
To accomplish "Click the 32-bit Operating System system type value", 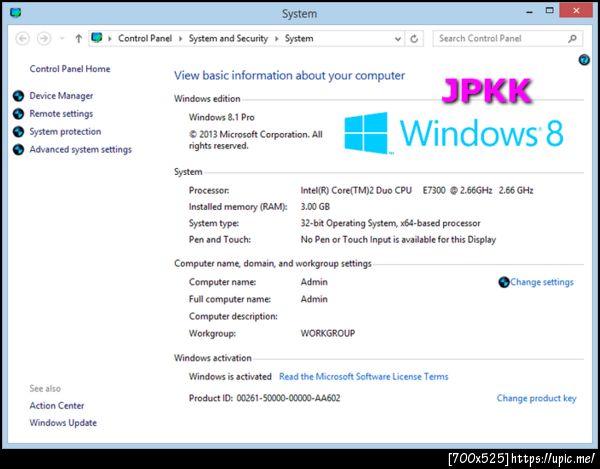I will (x=390, y=223).
